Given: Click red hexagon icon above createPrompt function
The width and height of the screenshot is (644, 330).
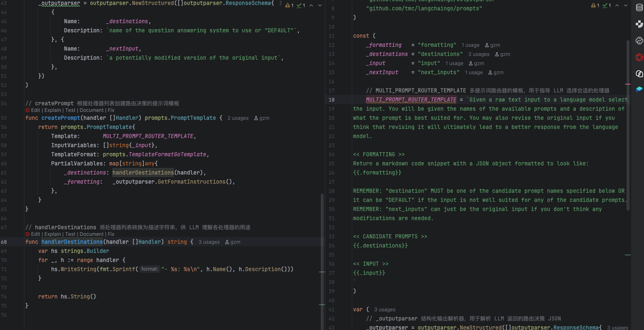Looking at the screenshot, I should pyautogui.click(x=27, y=110).
